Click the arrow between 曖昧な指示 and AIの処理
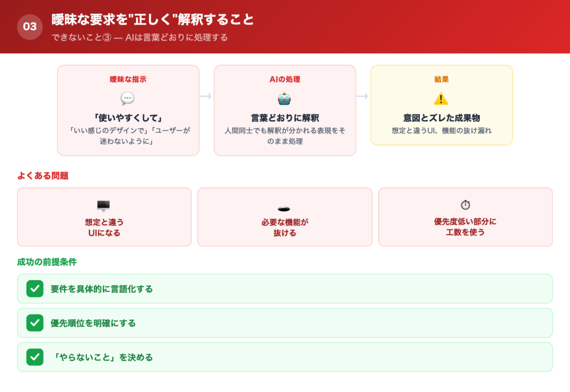The width and height of the screenshot is (570, 392). (207, 96)
